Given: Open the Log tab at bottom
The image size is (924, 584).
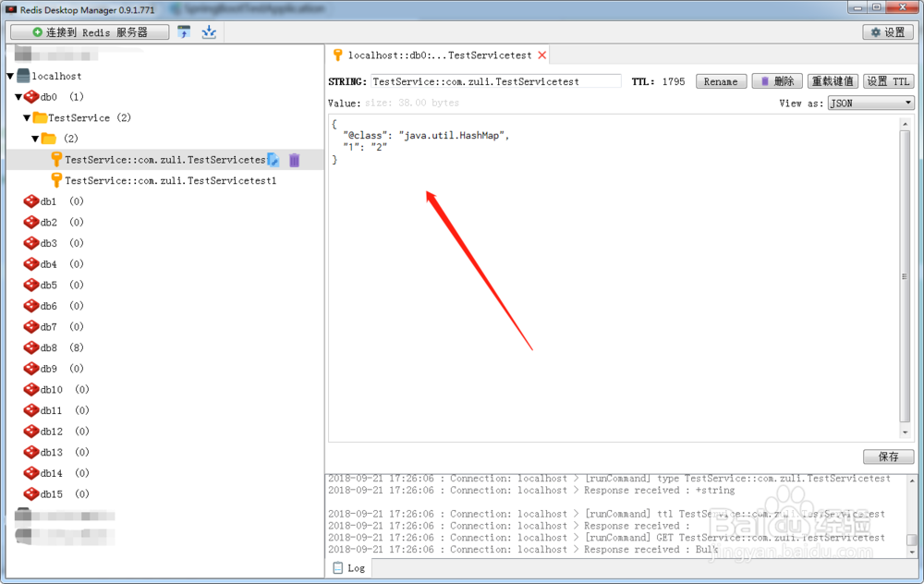Looking at the screenshot, I should point(349,568).
